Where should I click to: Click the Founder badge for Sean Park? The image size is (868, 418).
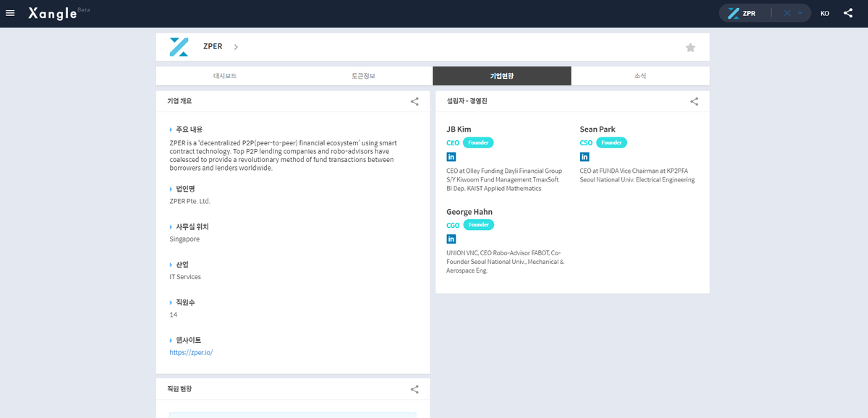(x=611, y=142)
